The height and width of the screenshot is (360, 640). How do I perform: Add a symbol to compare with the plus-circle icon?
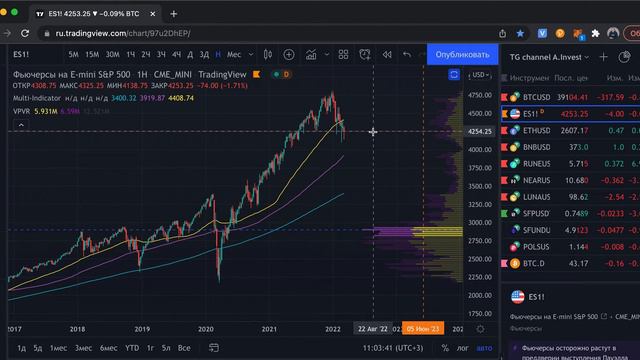289,54
